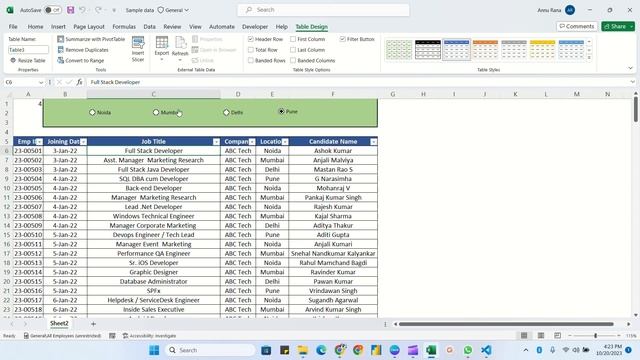Open the Emp ID column filter dropdown

(x=39, y=142)
